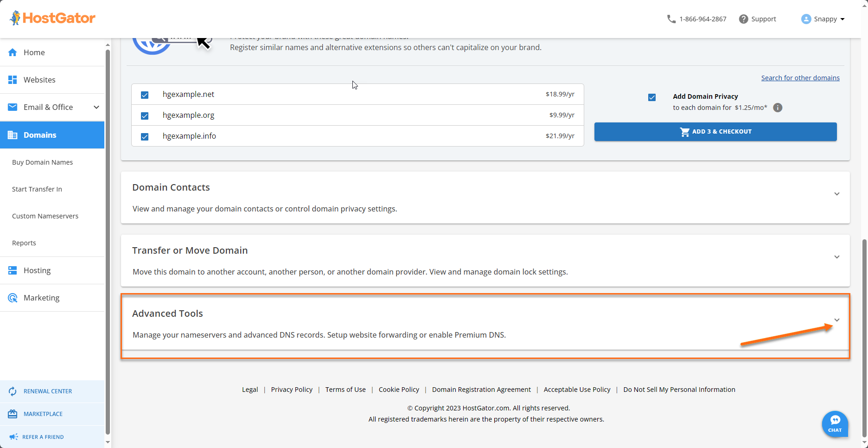868x448 pixels.
Task: Expand the Advanced Tools section
Action: click(837, 320)
